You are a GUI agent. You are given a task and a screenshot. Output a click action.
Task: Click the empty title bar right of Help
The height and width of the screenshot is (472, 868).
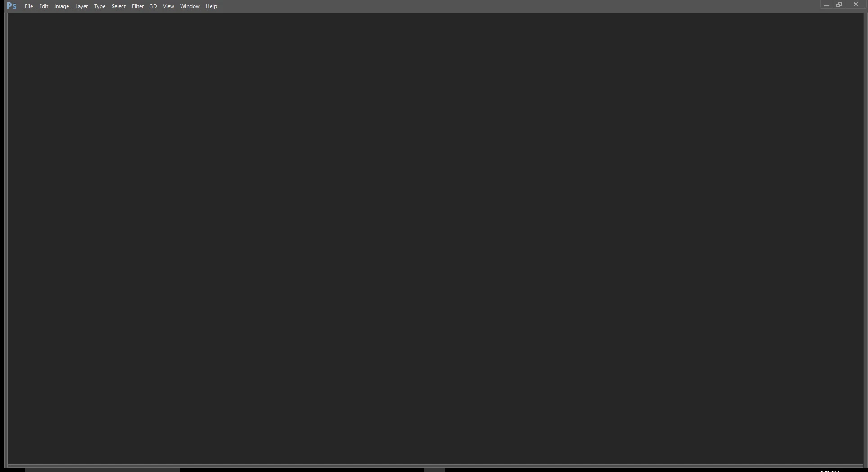(x=518, y=6)
